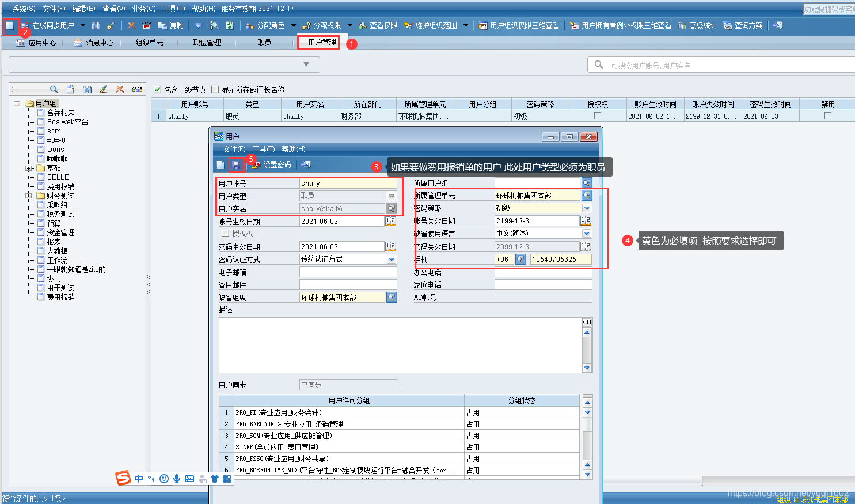
Task: Toggle 禁用 checkbox in shally table row
Action: [828, 116]
